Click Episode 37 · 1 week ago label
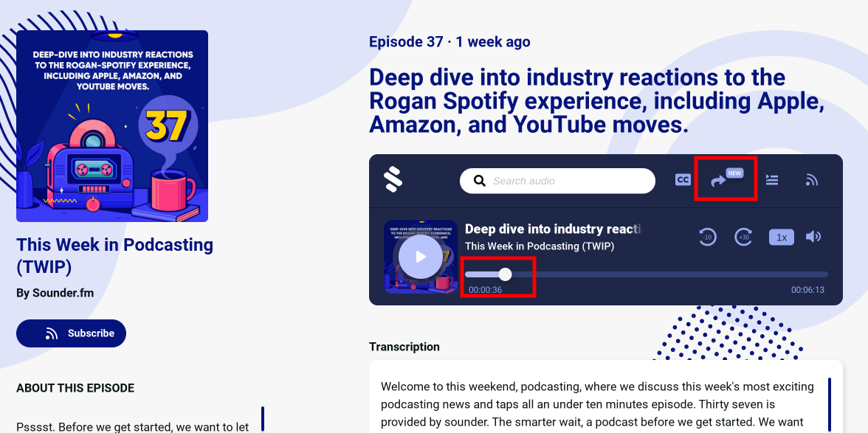The height and width of the screenshot is (433, 868). [x=449, y=42]
